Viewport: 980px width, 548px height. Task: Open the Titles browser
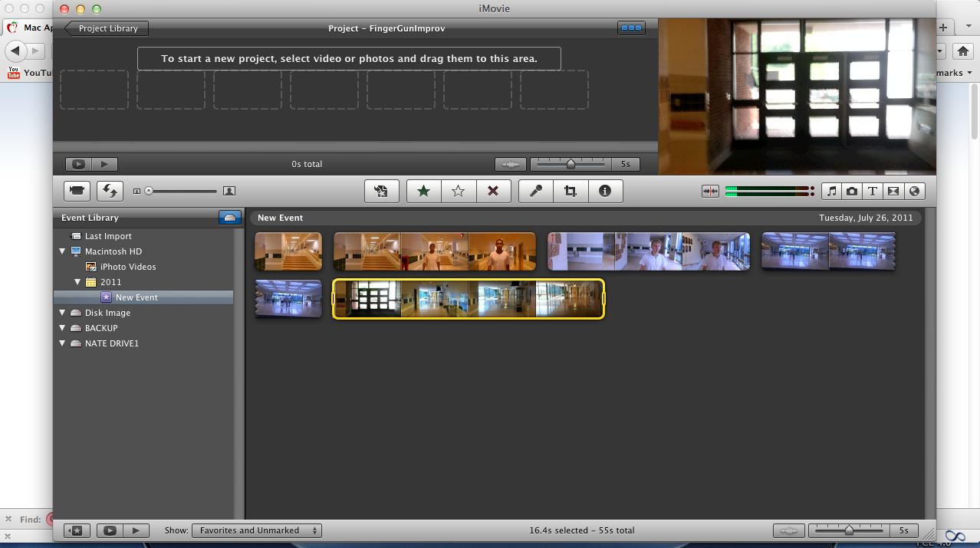tap(873, 191)
